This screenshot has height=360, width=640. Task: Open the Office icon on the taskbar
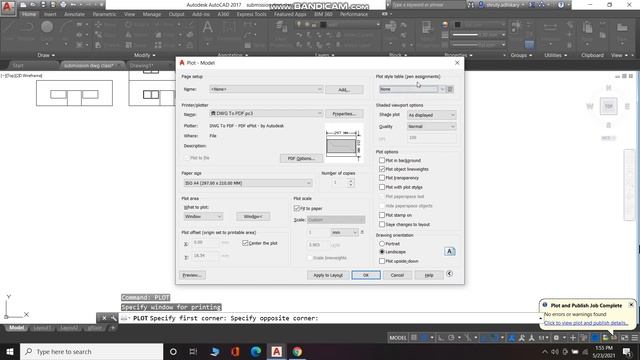click(x=235, y=351)
